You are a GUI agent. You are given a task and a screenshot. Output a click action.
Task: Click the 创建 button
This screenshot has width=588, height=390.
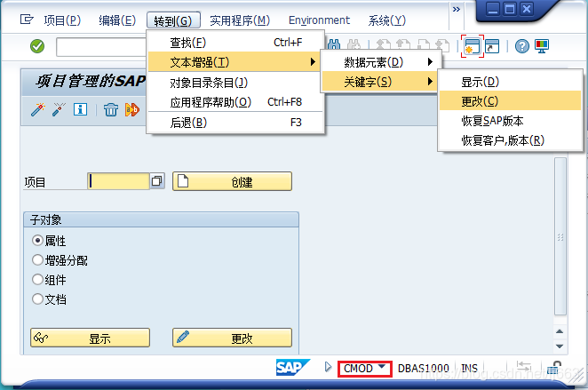point(232,181)
